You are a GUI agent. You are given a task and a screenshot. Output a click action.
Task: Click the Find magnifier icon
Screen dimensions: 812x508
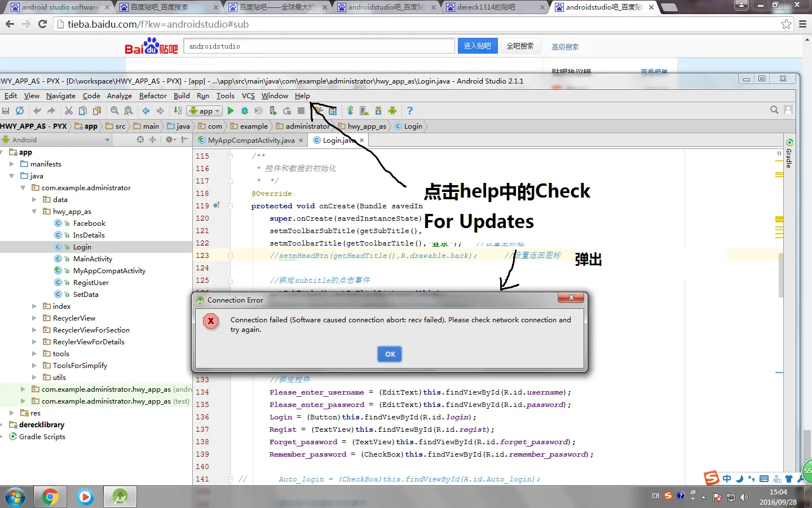[114, 111]
